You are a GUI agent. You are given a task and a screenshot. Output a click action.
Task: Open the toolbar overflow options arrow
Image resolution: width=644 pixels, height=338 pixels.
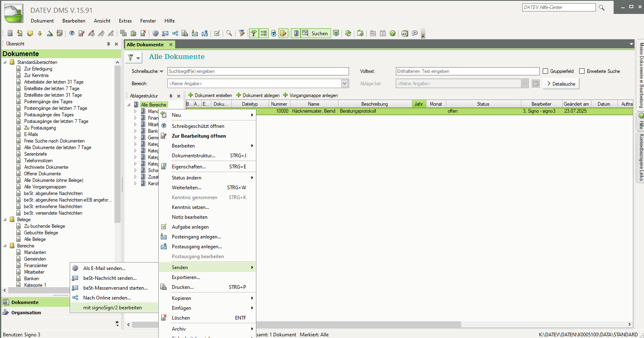[423, 34]
